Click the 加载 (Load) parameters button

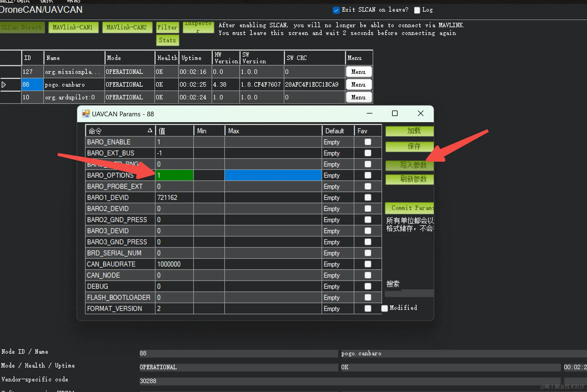[409, 131]
